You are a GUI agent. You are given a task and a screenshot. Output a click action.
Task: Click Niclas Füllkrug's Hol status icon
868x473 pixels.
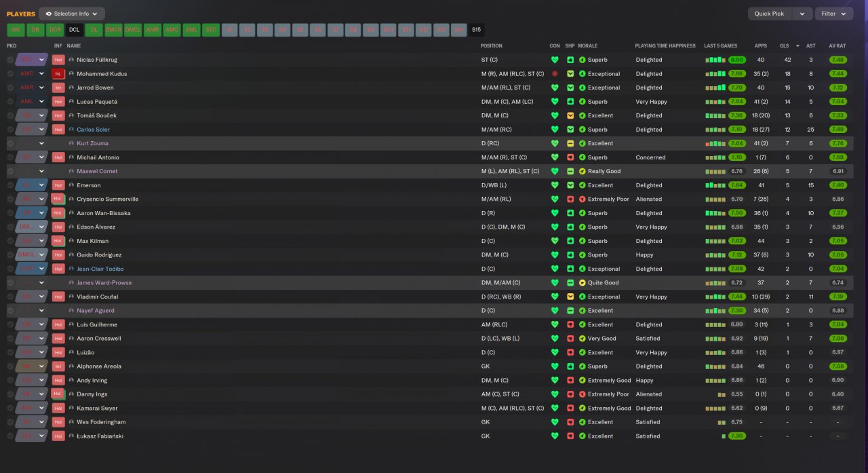click(x=58, y=60)
